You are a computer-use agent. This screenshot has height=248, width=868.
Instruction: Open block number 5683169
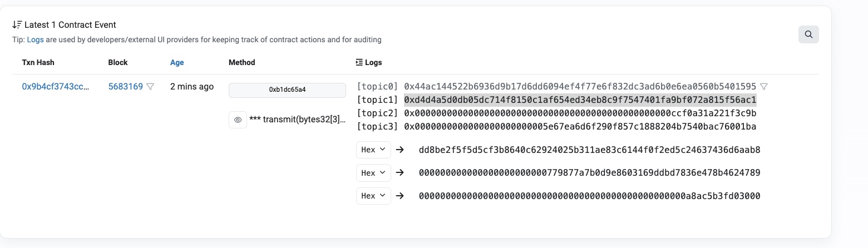pos(125,87)
